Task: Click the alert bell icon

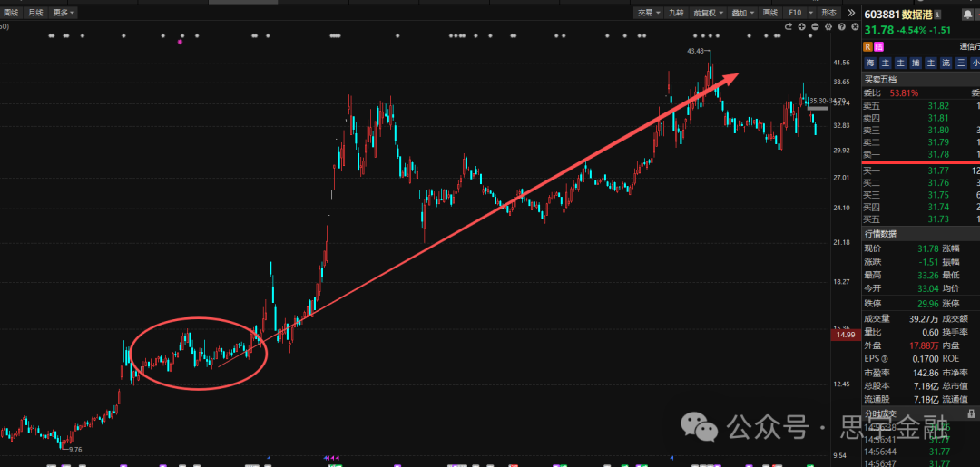Action: [x=967, y=14]
